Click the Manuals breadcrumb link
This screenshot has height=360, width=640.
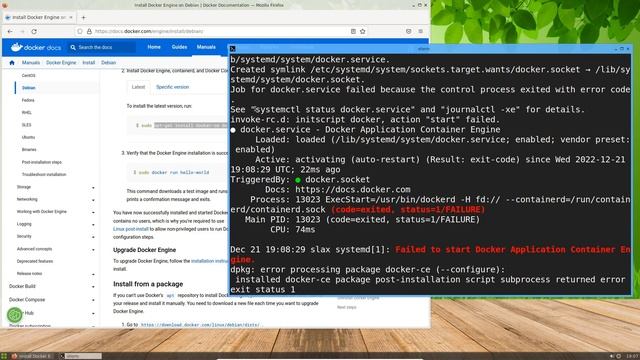(x=31, y=63)
